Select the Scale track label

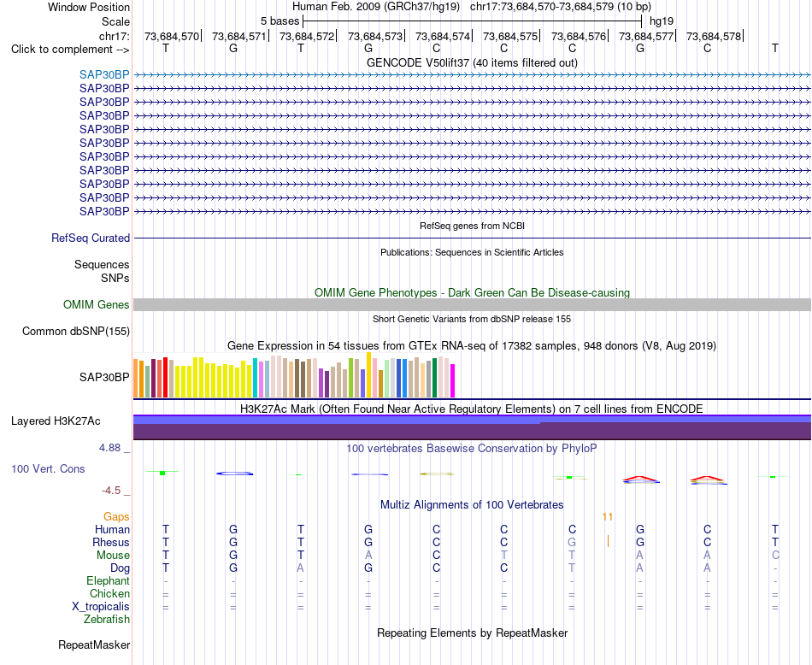point(115,21)
